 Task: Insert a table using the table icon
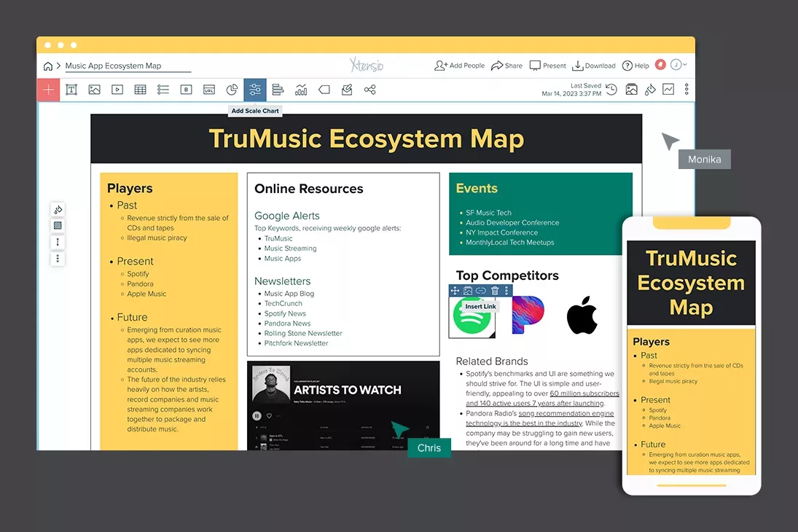[x=140, y=89]
